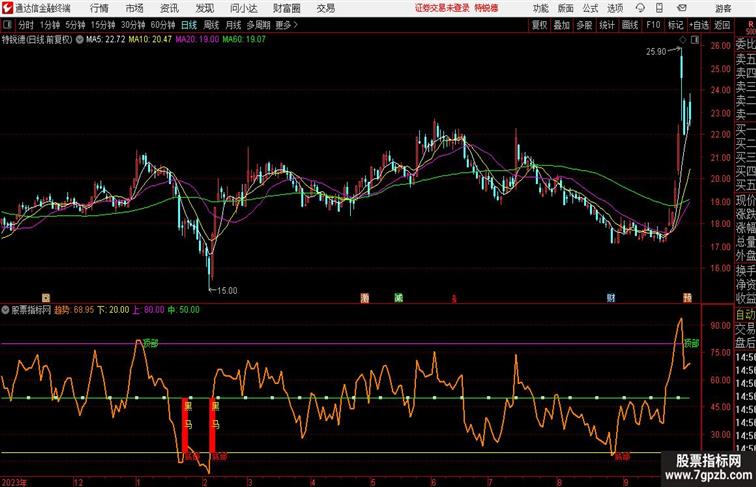Click the 叠加 overlay toolbar button
Screen dimensions: 756x487
point(562,25)
